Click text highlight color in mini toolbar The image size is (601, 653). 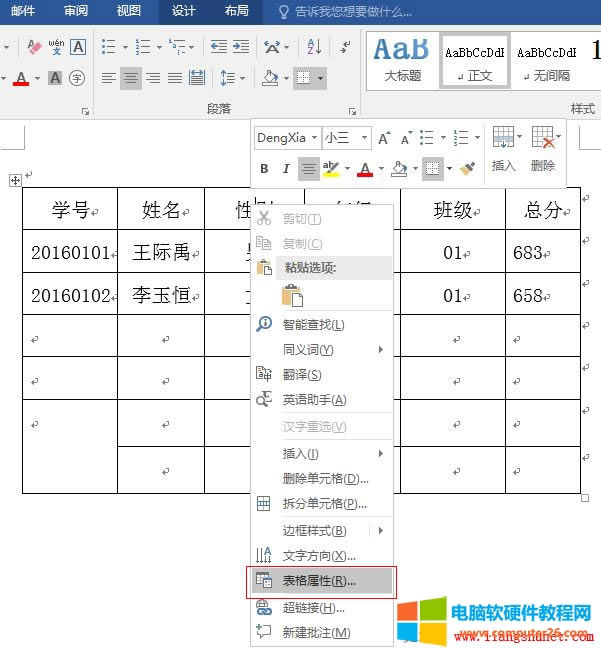click(331, 169)
